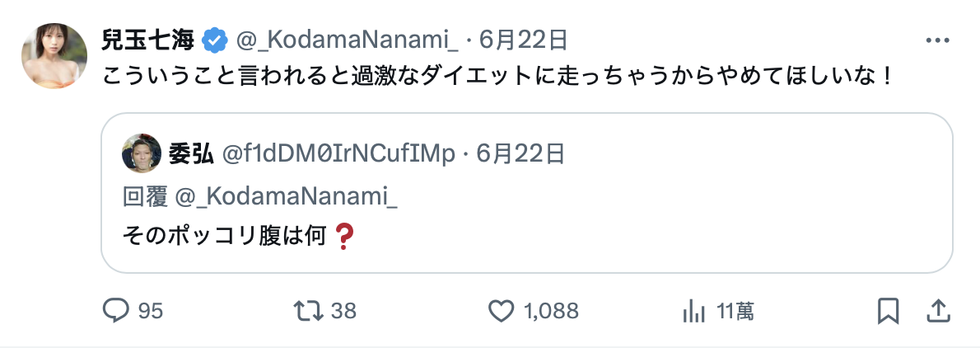This screenshot has width=980, height=348.
Task: Click the @f1dDM0IrNCufIMp handle
Action: (338, 153)
